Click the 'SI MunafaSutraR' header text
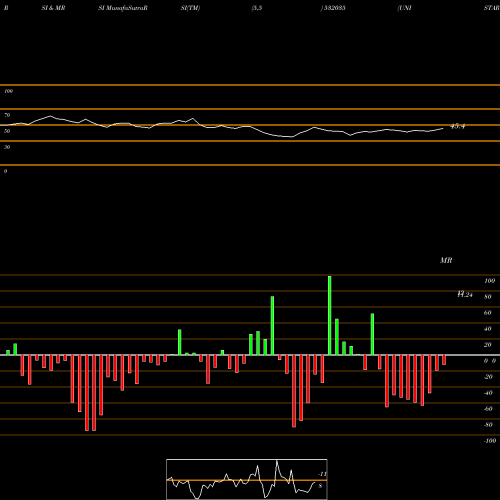Viewport: 500px width, 500px height. [x=123, y=8]
